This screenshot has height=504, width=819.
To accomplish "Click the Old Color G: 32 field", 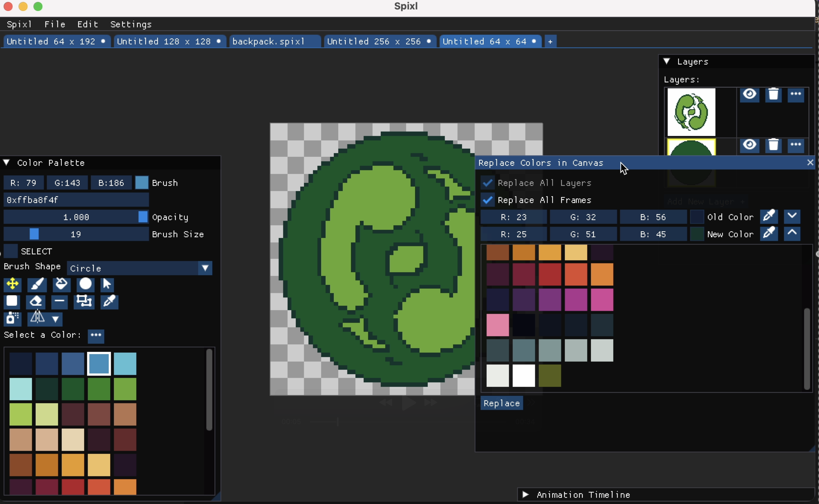I will pos(583,217).
